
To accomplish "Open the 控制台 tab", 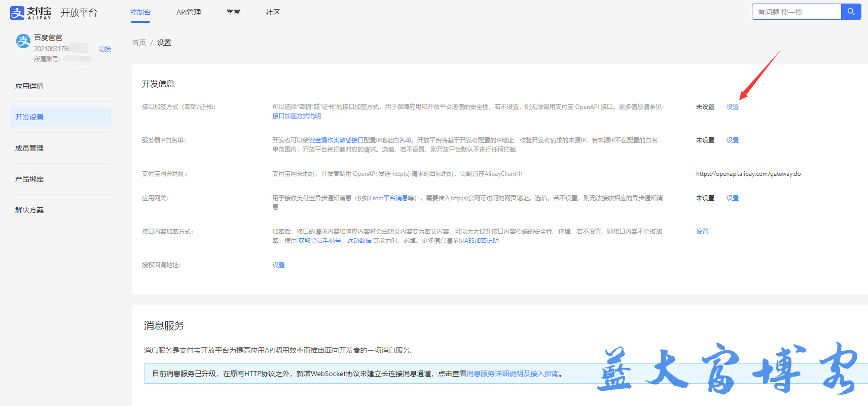I will tap(140, 12).
